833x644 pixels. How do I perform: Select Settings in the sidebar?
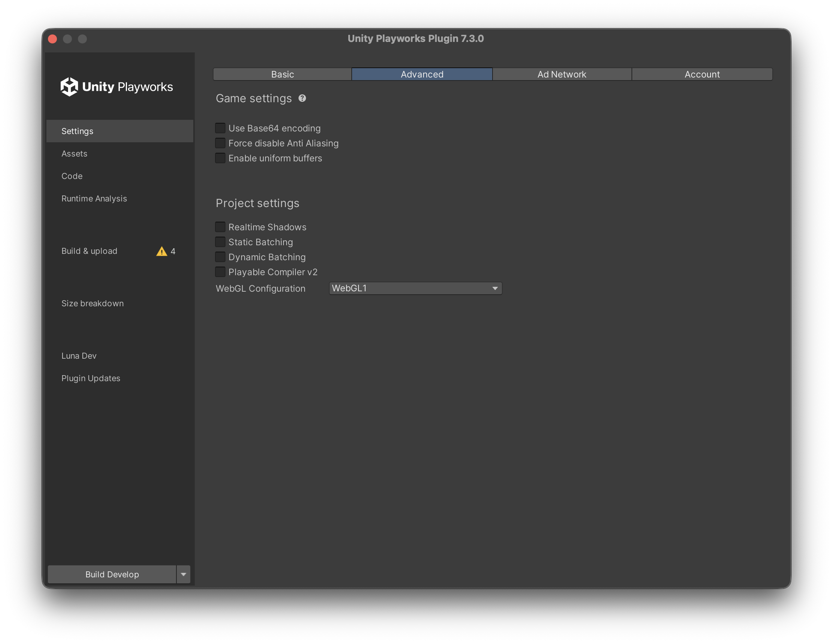point(120,131)
